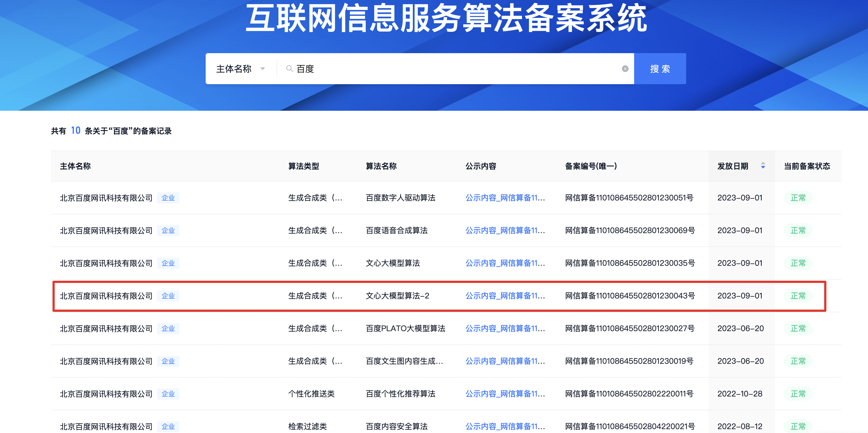The width and height of the screenshot is (868, 433).
Task: Select algorithm name 百度个性化推荐算法
Action: pyautogui.click(x=400, y=394)
